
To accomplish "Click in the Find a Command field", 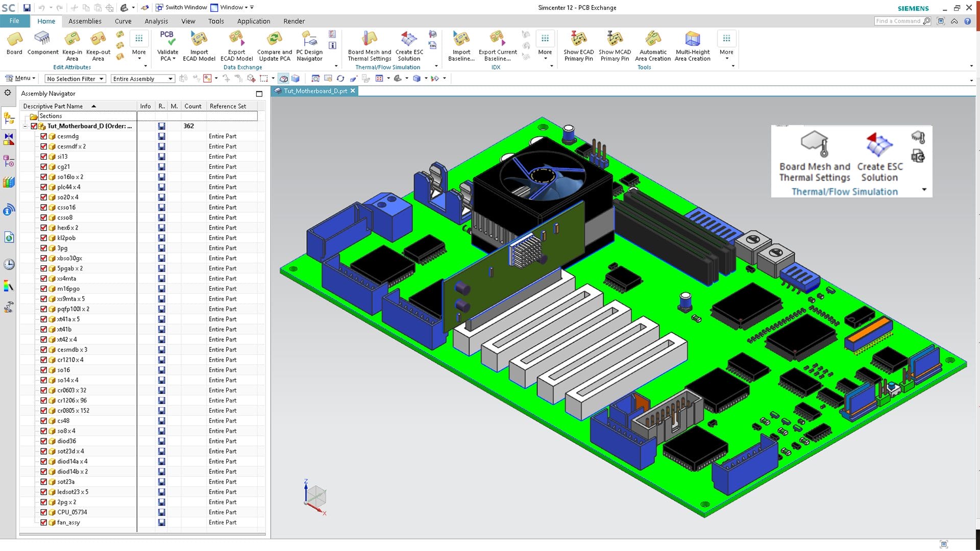I will click(x=898, y=21).
